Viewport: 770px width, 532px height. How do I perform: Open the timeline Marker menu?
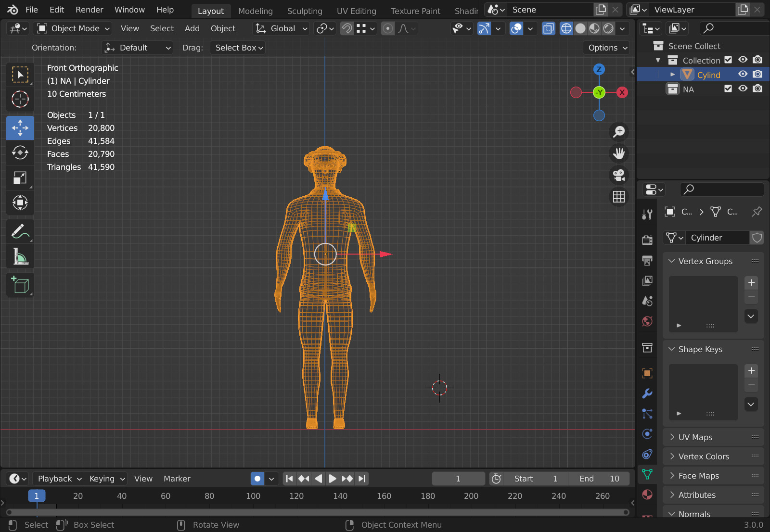177,479
